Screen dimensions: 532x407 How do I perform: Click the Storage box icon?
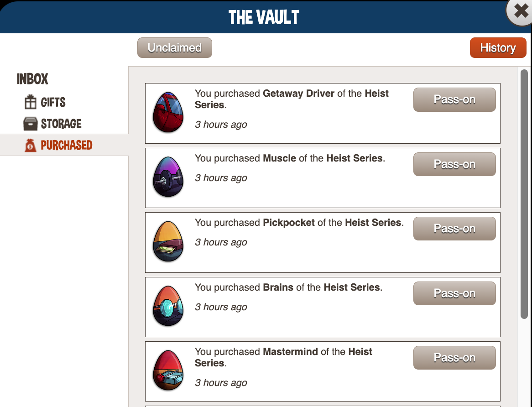point(30,124)
